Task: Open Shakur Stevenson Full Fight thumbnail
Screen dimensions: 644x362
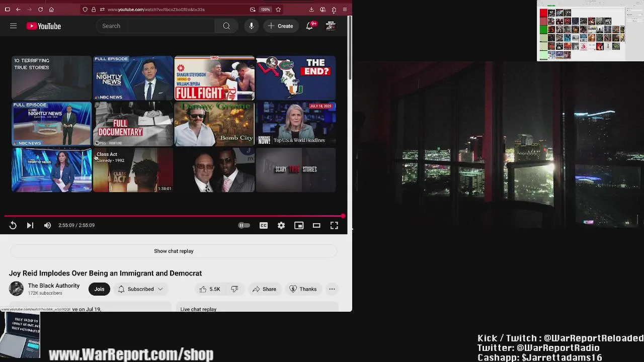Action: coord(214,78)
